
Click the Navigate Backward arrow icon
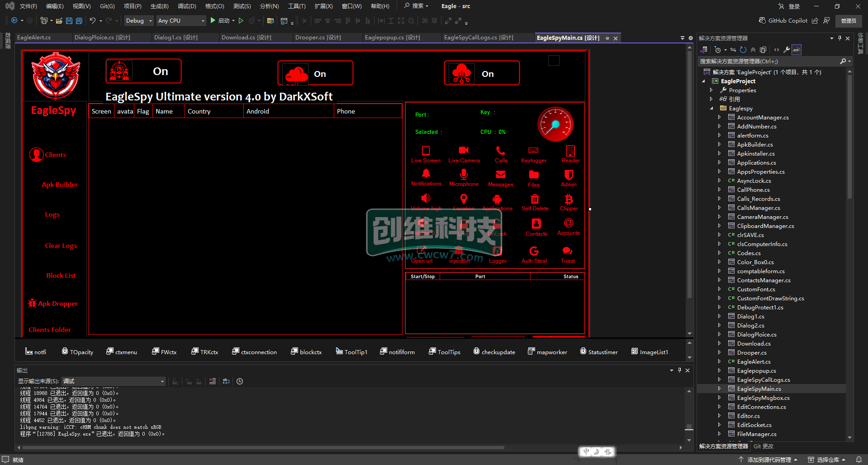click(x=14, y=21)
